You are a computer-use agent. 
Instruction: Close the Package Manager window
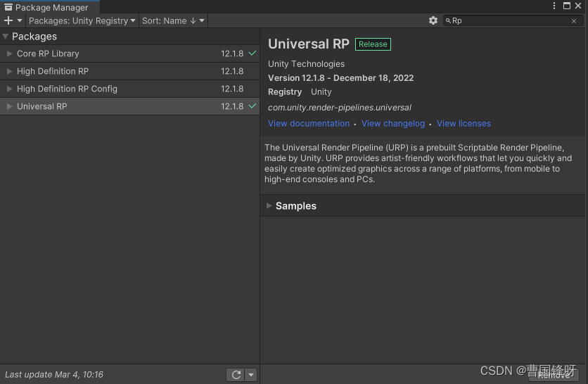[x=578, y=6]
